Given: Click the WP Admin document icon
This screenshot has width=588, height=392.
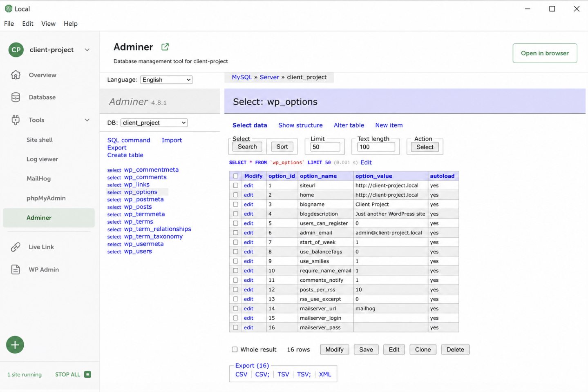Looking at the screenshot, I should pos(16,269).
